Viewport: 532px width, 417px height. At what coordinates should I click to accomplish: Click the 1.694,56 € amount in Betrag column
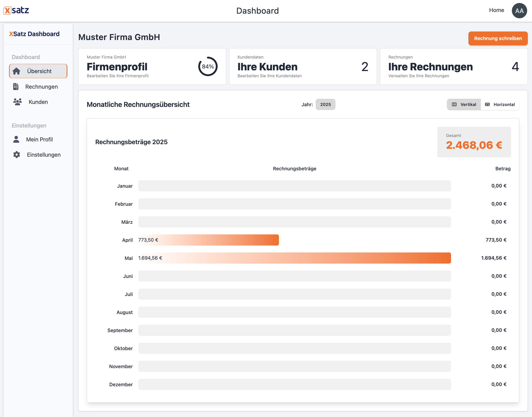click(494, 258)
